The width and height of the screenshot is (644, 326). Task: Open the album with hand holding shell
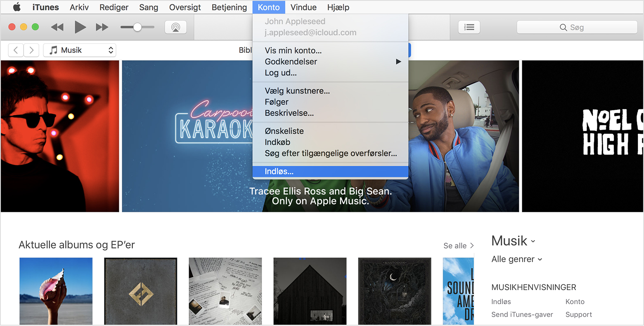[x=56, y=291]
